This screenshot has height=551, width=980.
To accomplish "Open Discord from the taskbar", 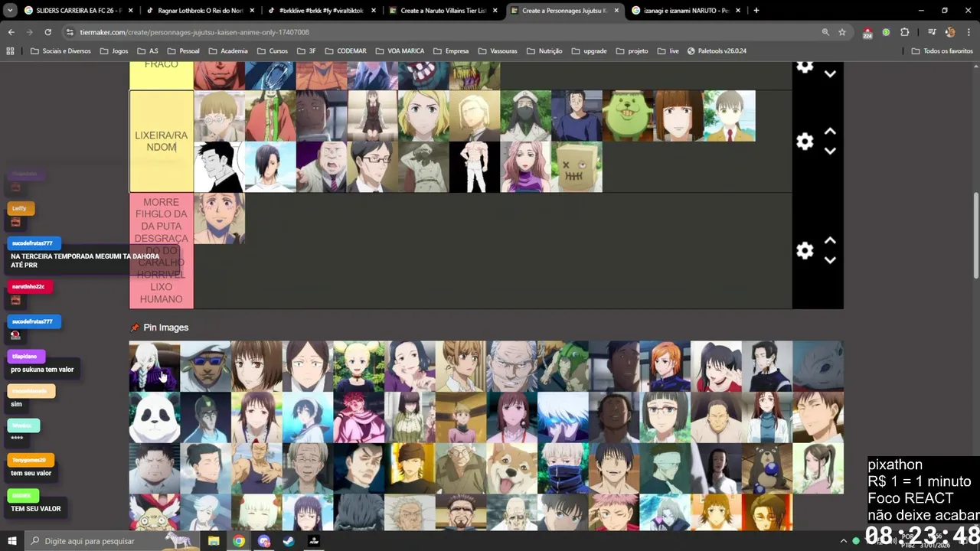I will click(x=264, y=541).
